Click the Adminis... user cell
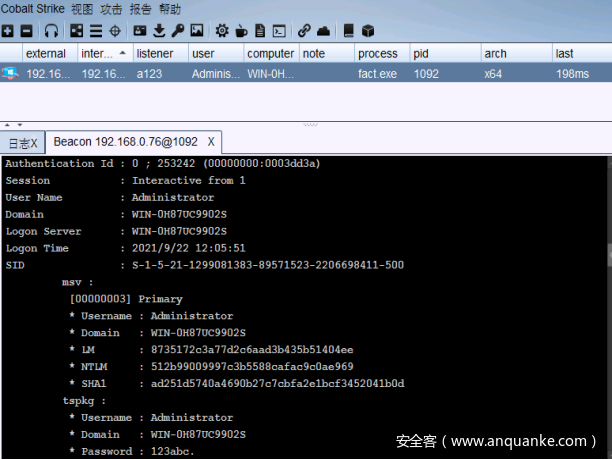The height and width of the screenshot is (460, 612). tap(216, 74)
